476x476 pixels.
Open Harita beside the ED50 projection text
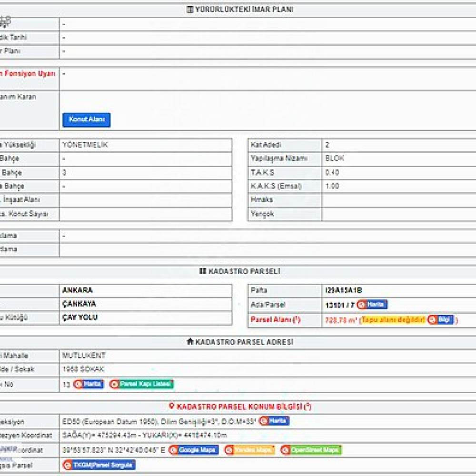click(274, 421)
